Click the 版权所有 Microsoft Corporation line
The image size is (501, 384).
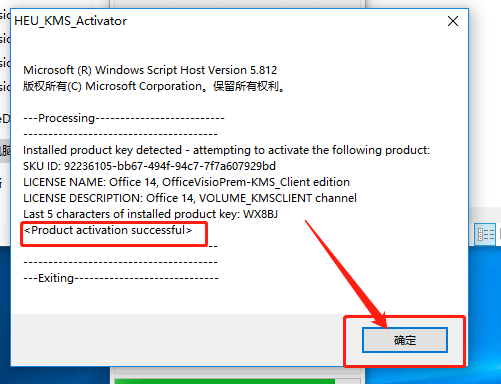tap(154, 86)
